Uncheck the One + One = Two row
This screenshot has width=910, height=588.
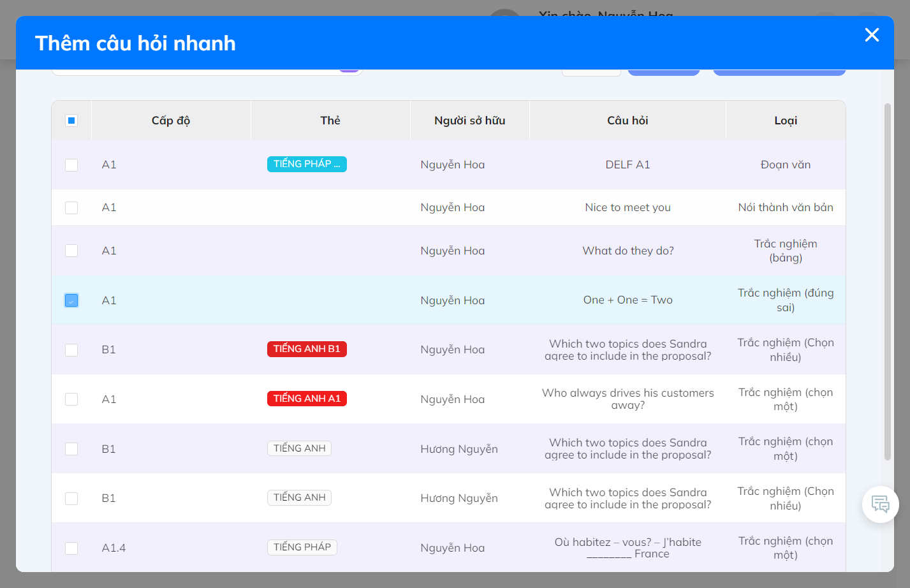(71, 300)
